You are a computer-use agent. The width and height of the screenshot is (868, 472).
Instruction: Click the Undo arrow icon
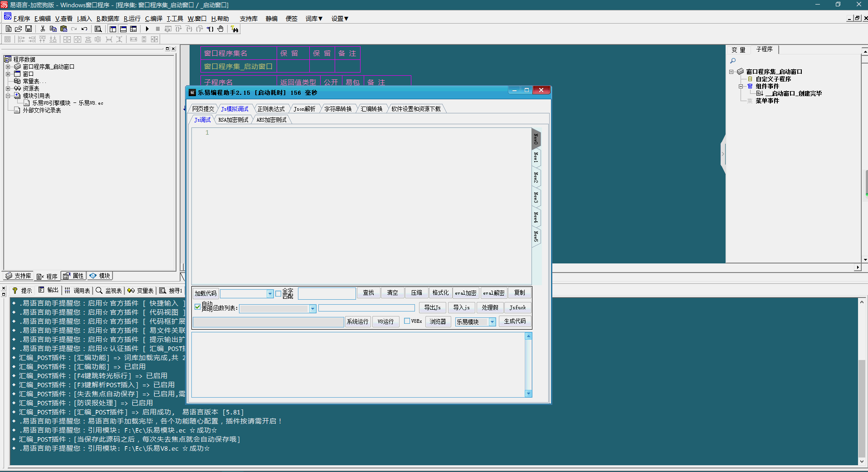(84, 29)
